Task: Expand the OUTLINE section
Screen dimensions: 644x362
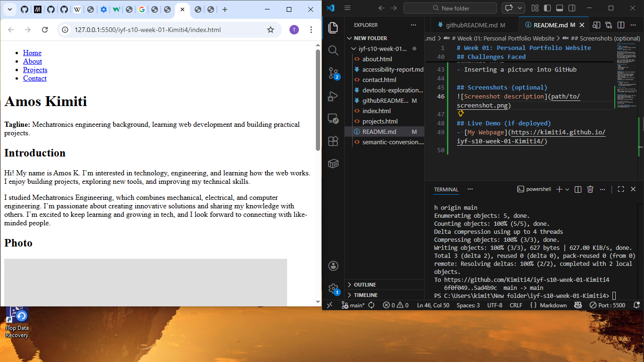Action: click(365, 285)
